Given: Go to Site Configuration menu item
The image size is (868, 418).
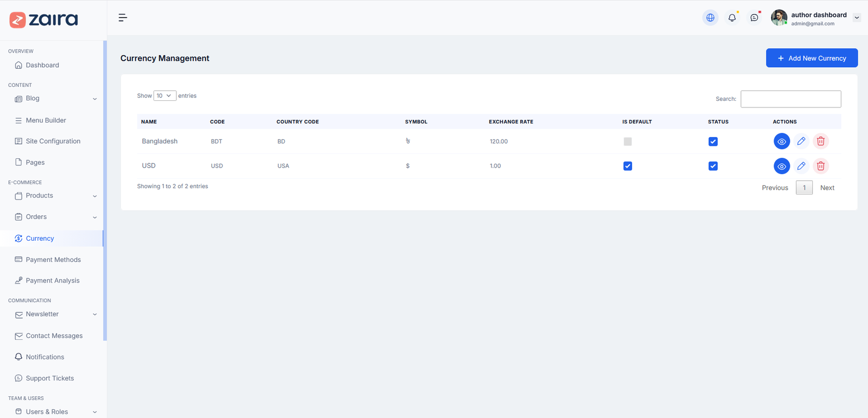Looking at the screenshot, I should click(53, 142).
